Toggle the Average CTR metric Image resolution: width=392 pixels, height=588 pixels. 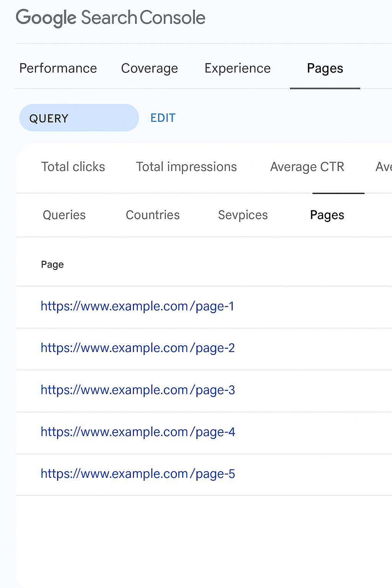pos(307,167)
